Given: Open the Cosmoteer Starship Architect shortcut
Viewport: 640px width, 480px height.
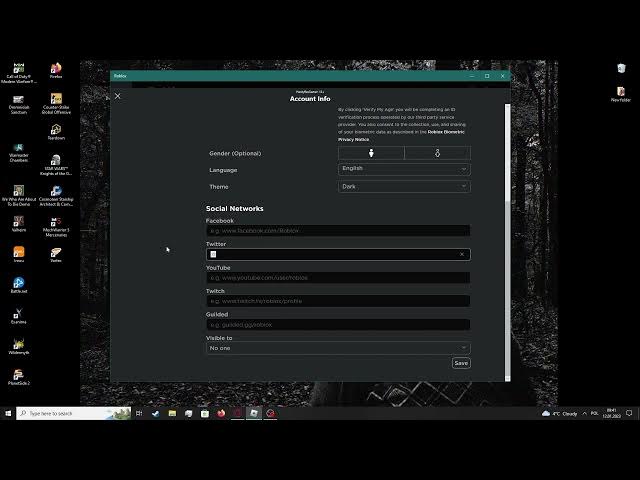Looking at the screenshot, I should [56, 196].
